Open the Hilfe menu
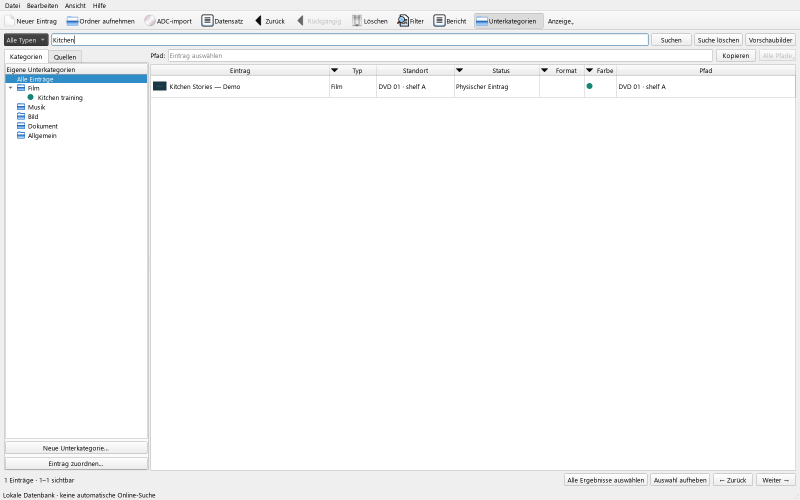 pyautogui.click(x=99, y=5)
